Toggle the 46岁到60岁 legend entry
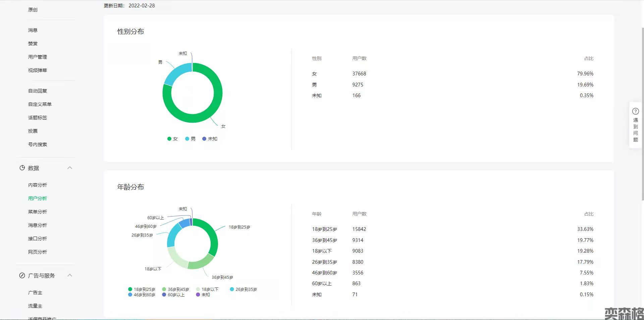The width and height of the screenshot is (644, 320). pyautogui.click(x=142, y=295)
